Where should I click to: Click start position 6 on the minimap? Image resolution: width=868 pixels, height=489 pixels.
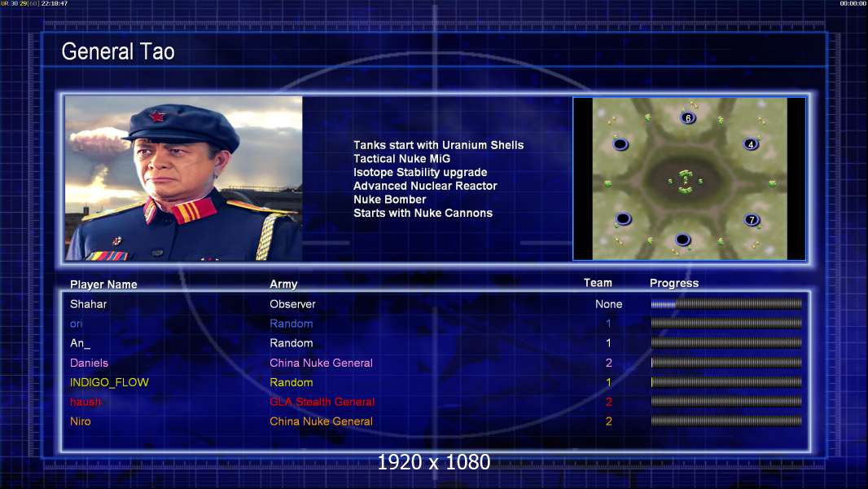pyautogui.click(x=688, y=117)
